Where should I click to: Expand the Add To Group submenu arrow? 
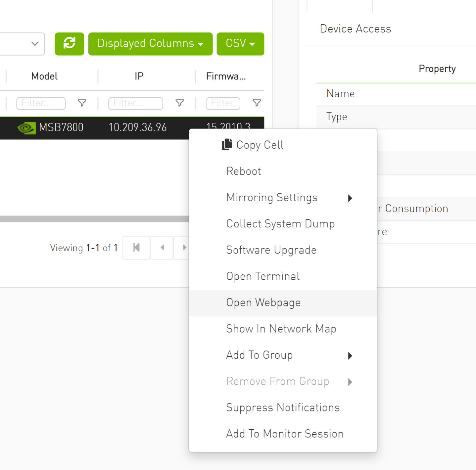pyautogui.click(x=350, y=356)
